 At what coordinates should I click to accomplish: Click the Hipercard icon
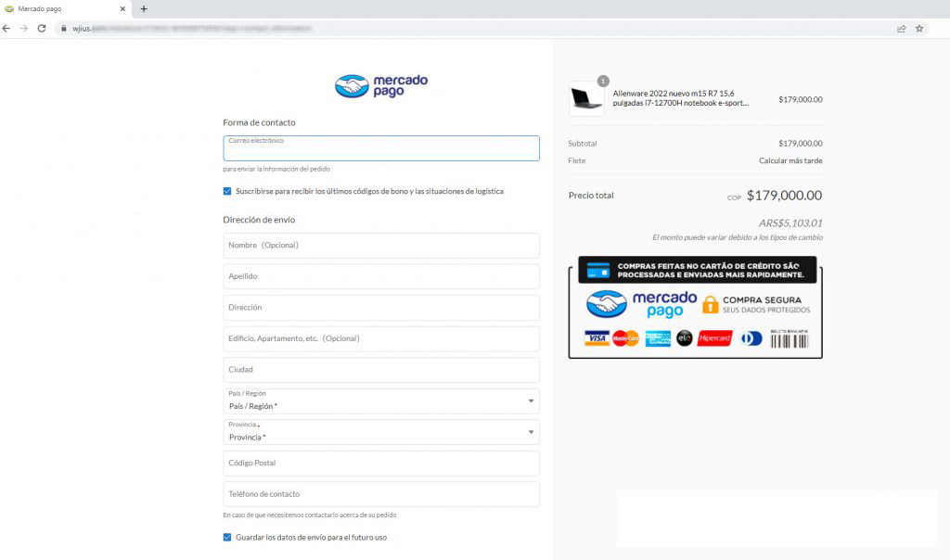click(715, 337)
